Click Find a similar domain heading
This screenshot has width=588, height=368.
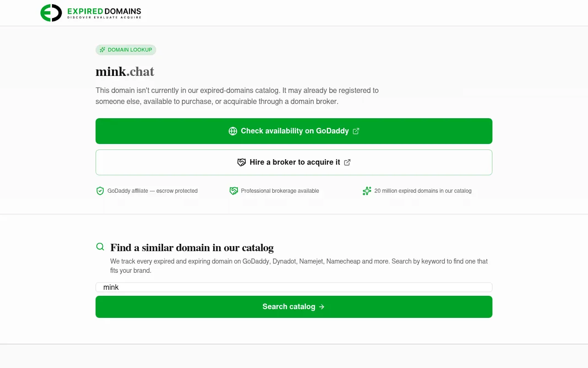click(192, 247)
